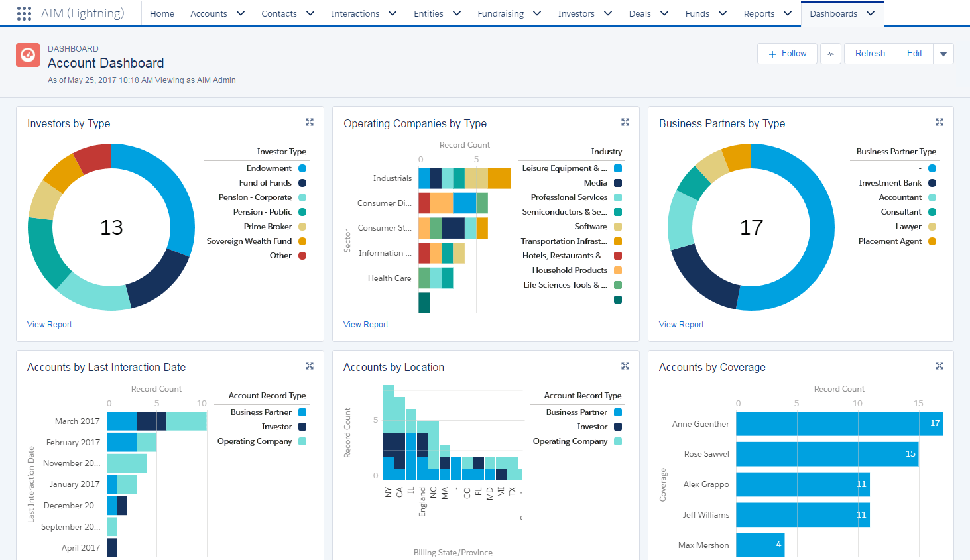Open the Fundraising tab dropdown chevron
The width and height of the screenshot is (970, 560).
537,13
